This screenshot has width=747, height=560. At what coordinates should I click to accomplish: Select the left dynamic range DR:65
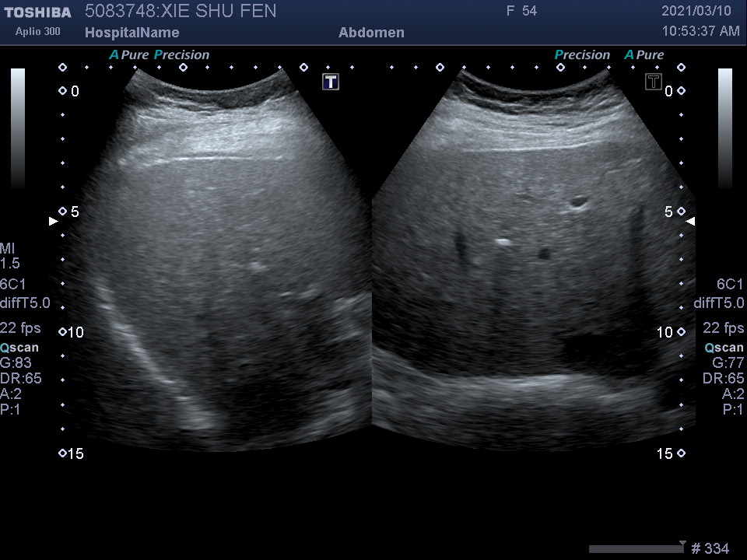coord(22,379)
